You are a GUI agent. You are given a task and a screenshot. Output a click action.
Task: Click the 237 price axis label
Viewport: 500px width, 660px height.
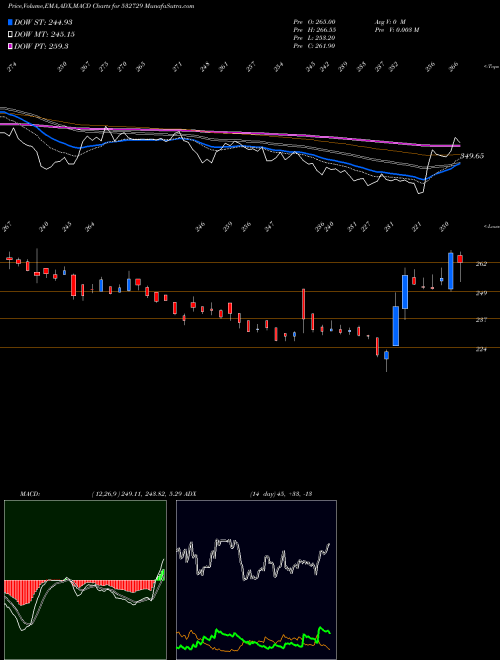(481, 320)
